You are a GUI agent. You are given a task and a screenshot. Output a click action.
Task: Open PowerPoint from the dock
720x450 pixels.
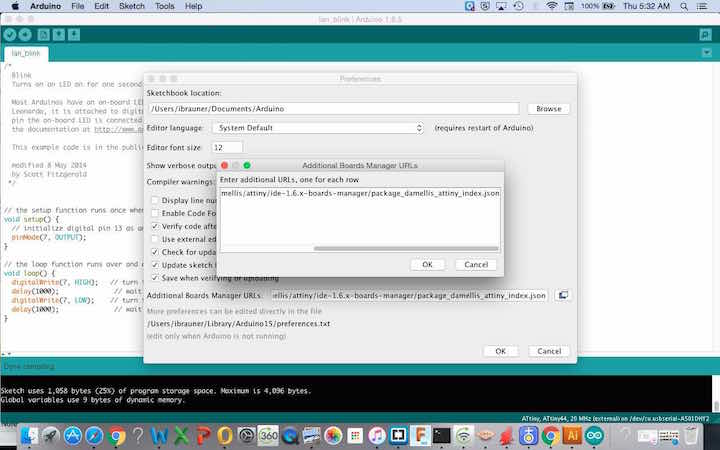(203, 435)
